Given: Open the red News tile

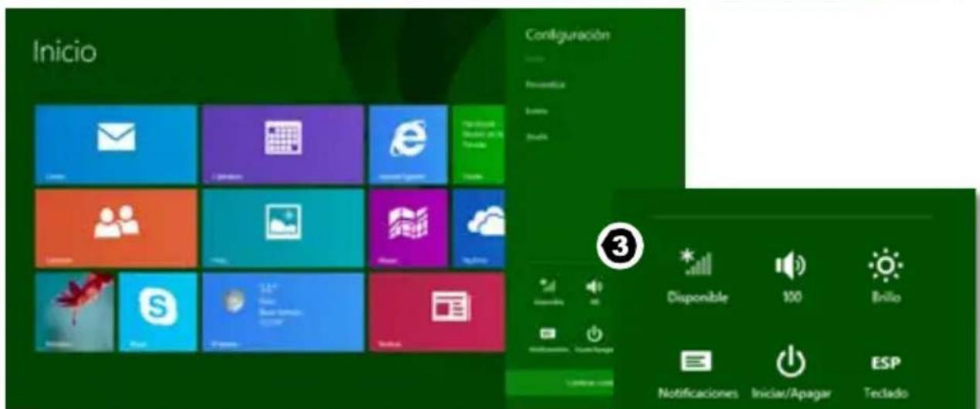Looking at the screenshot, I should (x=437, y=312).
